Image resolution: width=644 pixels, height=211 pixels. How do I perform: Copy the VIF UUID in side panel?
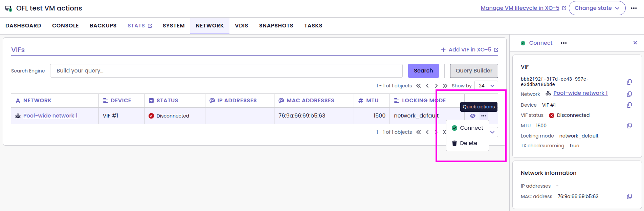629,82
